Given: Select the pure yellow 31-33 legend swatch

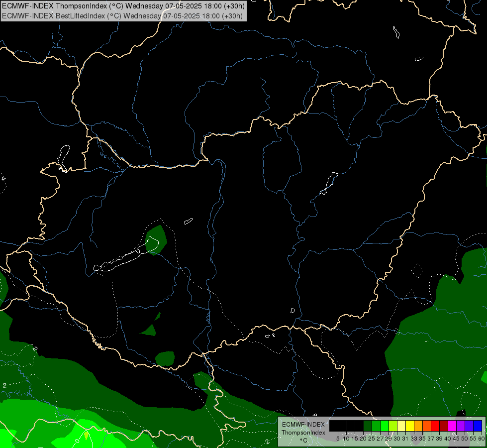Looking at the screenshot, I should 410,426.
